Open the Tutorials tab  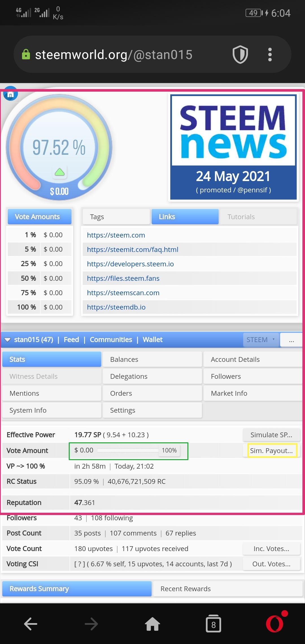tap(258, 217)
